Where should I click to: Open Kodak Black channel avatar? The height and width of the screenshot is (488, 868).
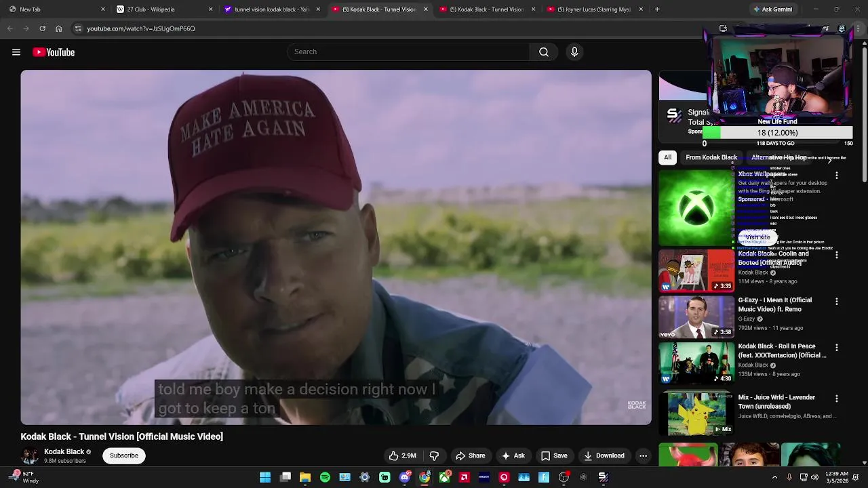(30, 456)
